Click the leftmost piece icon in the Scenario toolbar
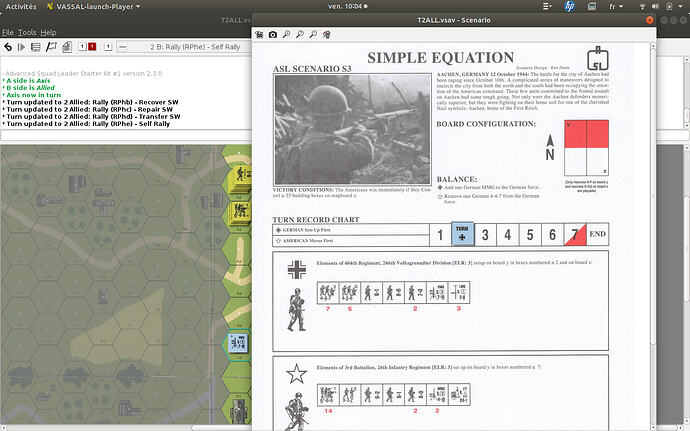690x431 pixels. (259, 34)
